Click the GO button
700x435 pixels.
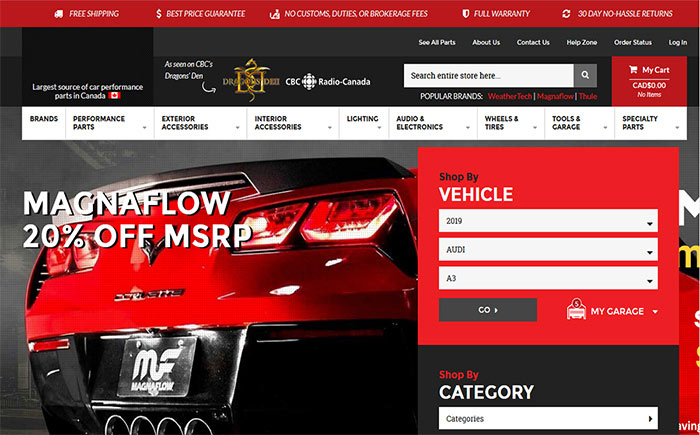(488, 310)
